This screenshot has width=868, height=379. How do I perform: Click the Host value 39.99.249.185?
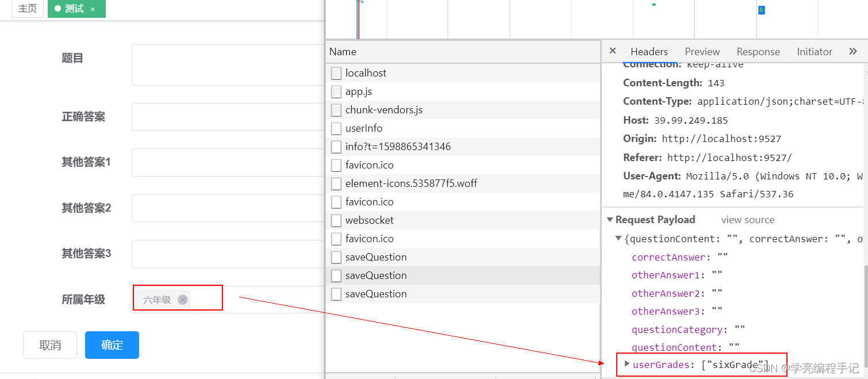click(690, 121)
